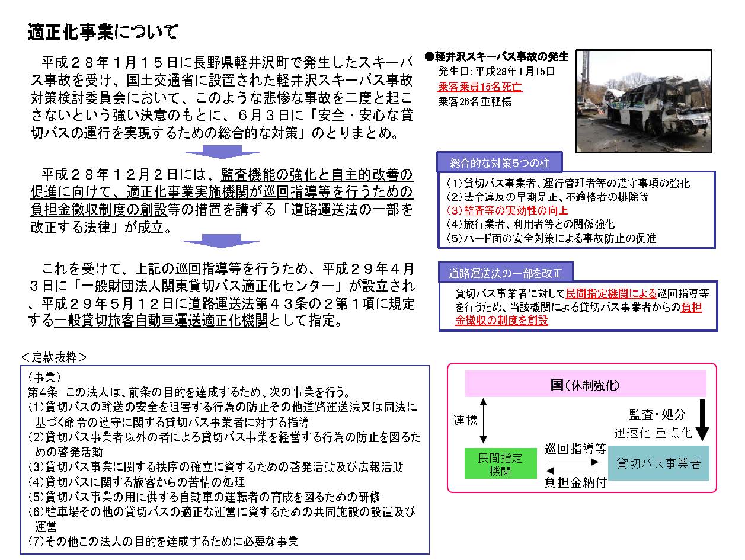Image resolution: width=745 pixels, height=560 pixels.
Task: Click the red 乗客乗員15名死亡 underlined text
Action: pos(479,87)
